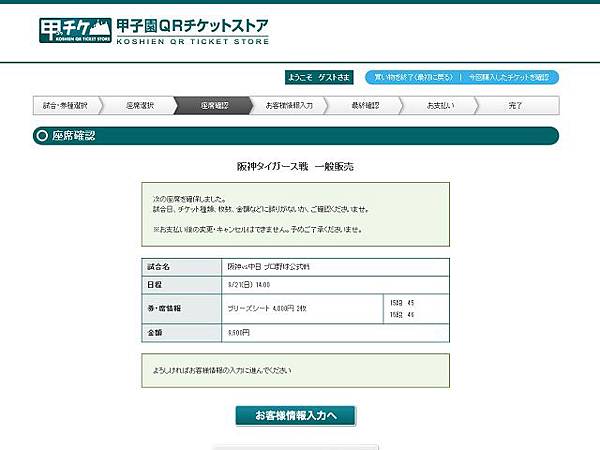600x450 pixels.
Task: Select the 最終確認 step tab
Action: pos(365,106)
